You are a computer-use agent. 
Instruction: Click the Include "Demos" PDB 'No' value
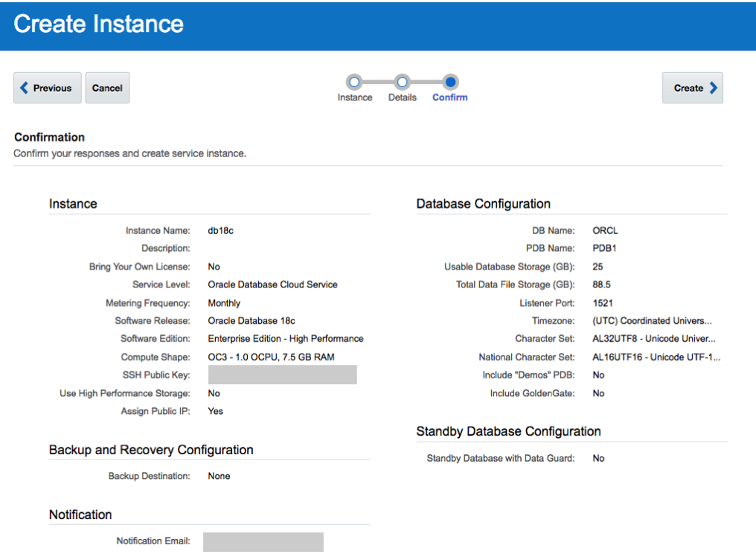click(x=598, y=375)
